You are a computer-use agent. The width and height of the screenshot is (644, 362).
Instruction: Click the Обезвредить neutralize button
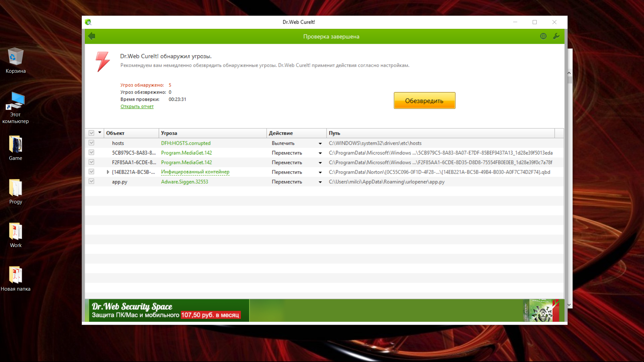(x=424, y=101)
